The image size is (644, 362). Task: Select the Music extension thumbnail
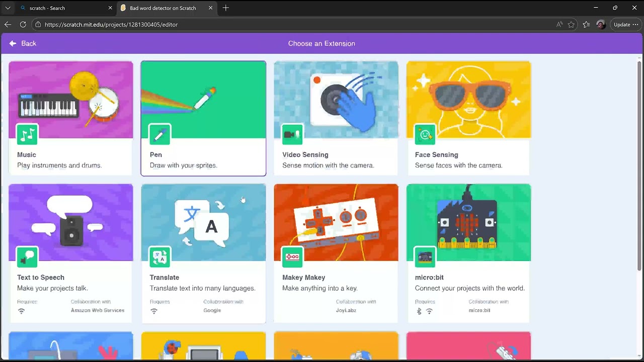point(71,100)
